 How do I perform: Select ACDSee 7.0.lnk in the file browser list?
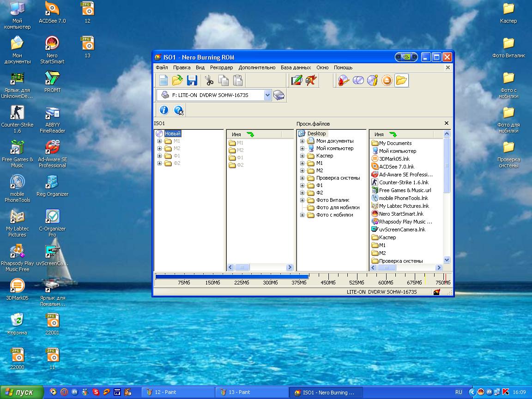(x=397, y=167)
